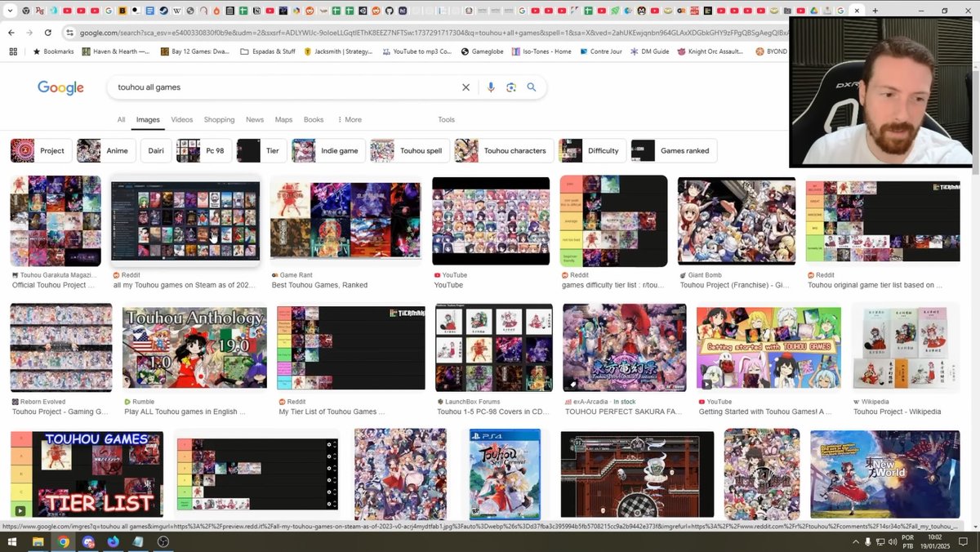The width and height of the screenshot is (980, 552).
Task: Clear the search box with X
Action: coord(466,87)
